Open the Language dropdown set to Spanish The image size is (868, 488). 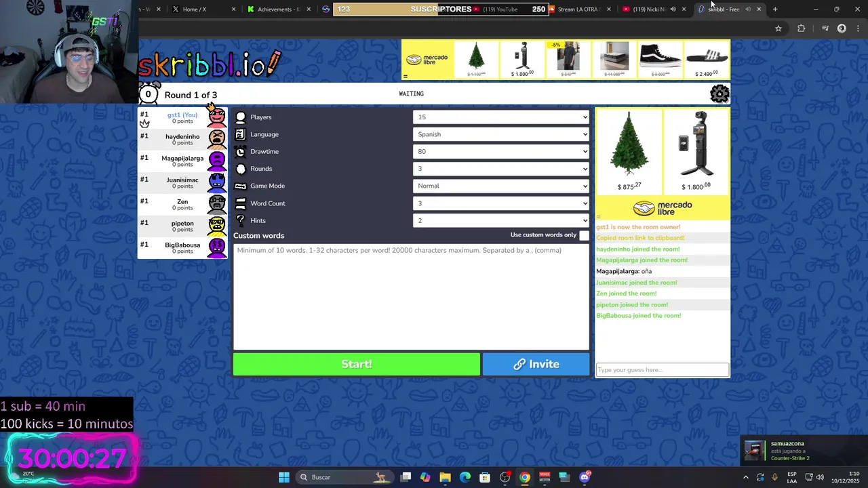click(501, 134)
